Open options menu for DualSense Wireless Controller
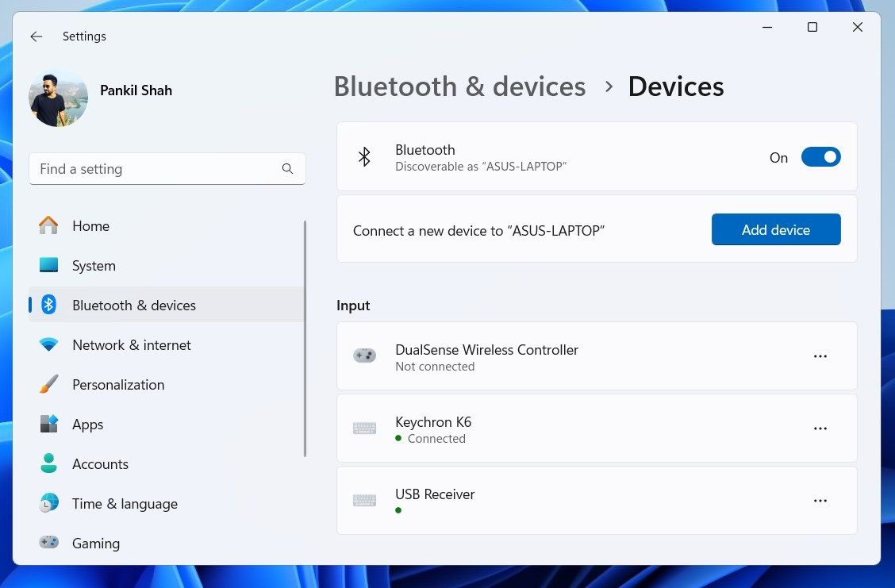The height and width of the screenshot is (588, 895). tap(820, 355)
